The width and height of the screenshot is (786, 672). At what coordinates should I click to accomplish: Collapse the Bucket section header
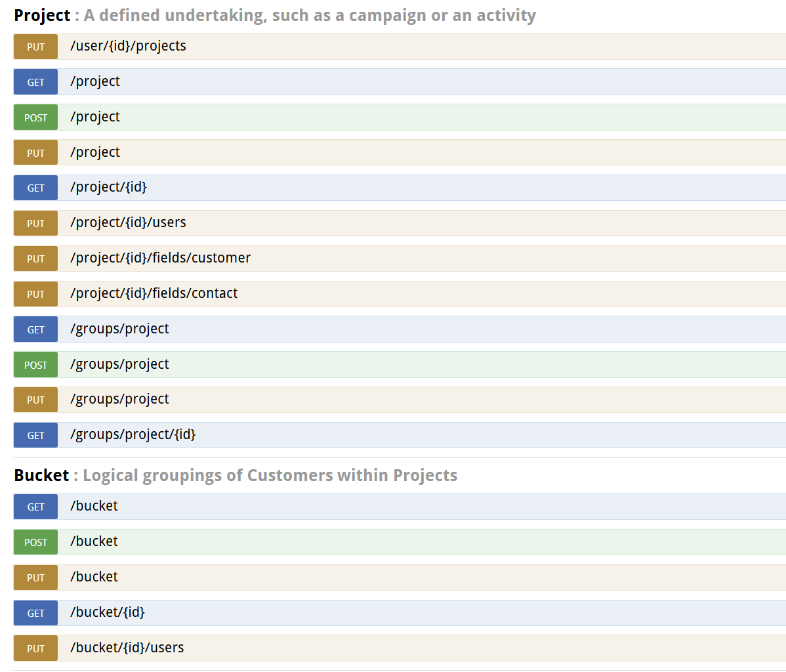point(41,475)
